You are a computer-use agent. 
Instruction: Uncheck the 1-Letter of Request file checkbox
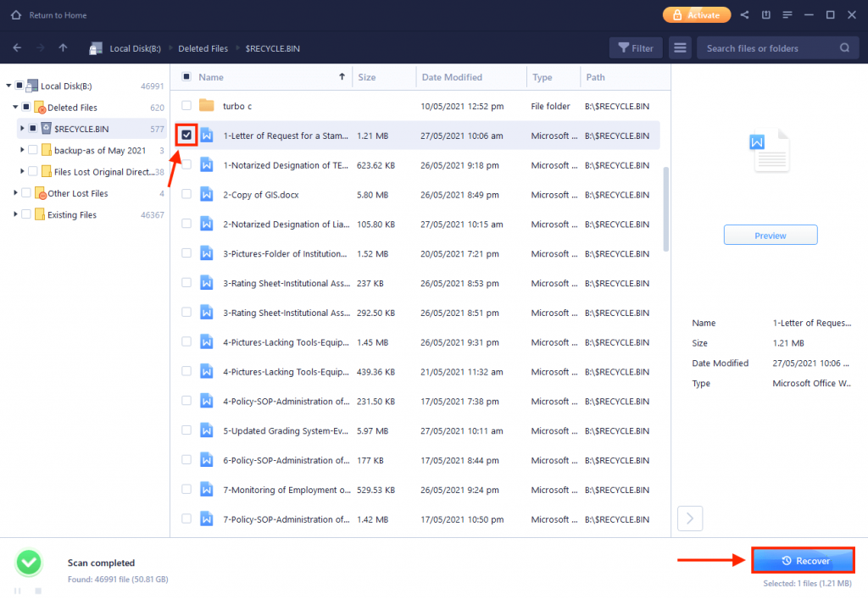[186, 136]
